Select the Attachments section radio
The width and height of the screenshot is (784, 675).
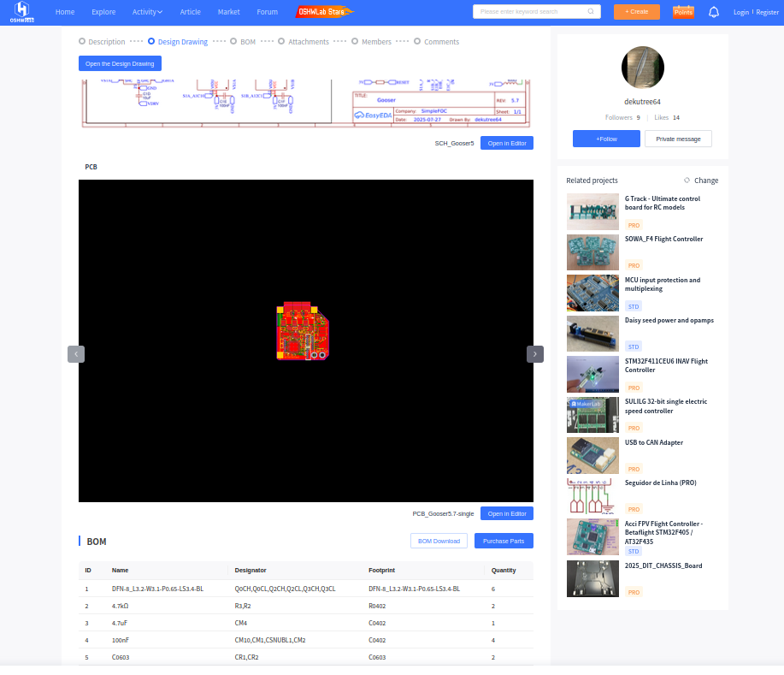pyautogui.click(x=281, y=41)
